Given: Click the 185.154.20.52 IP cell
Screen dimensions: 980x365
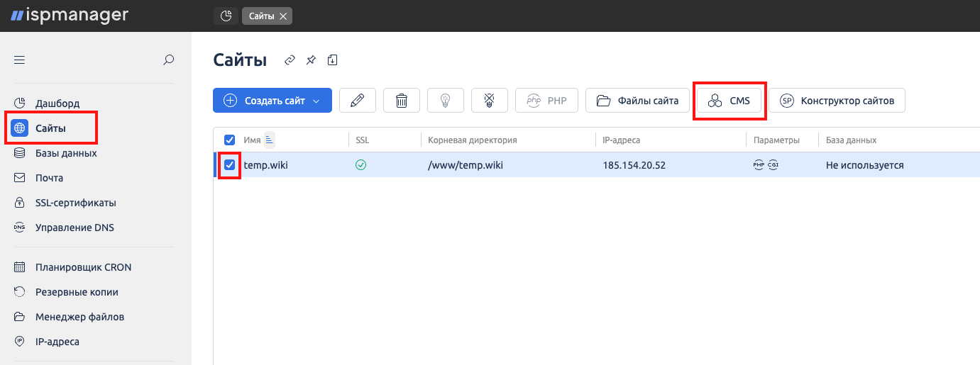Looking at the screenshot, I should point(634,165).
